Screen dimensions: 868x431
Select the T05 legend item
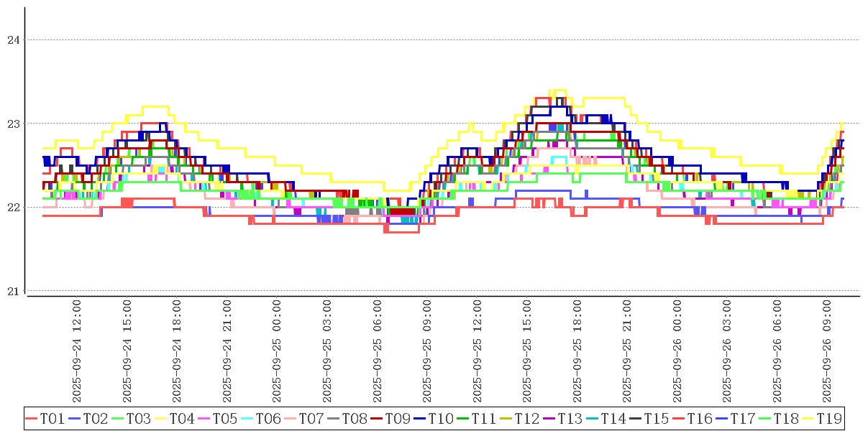(x=224, y=418)
